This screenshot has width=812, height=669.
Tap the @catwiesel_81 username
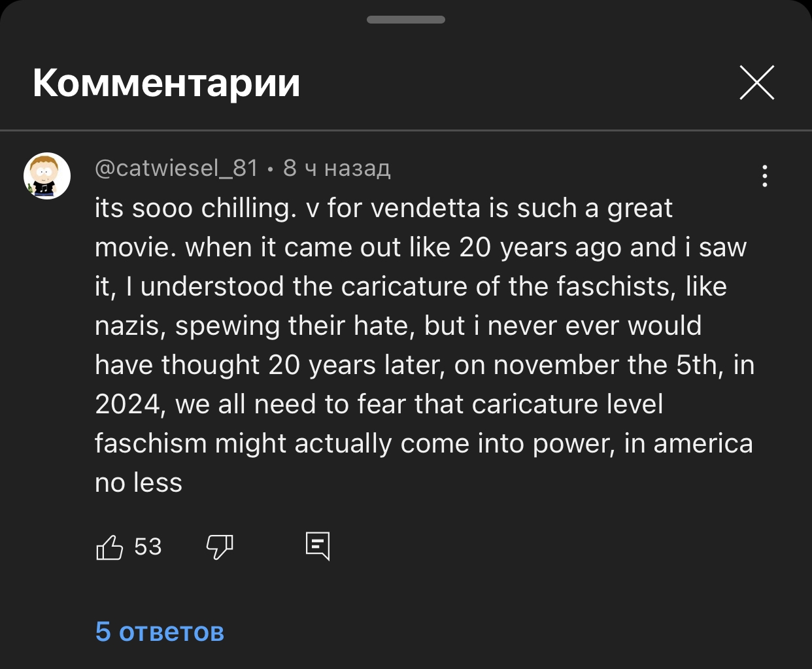pos(177,169)
